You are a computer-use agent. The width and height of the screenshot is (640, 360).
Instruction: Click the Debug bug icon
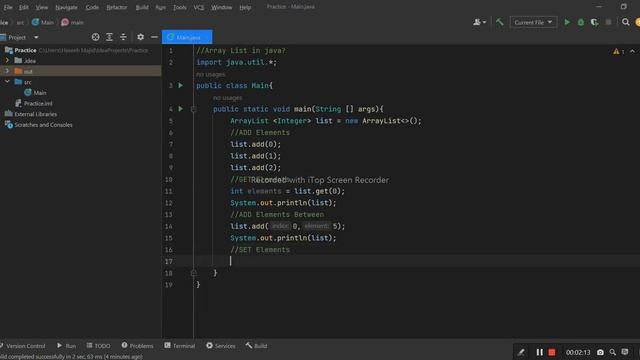point(581,22)
